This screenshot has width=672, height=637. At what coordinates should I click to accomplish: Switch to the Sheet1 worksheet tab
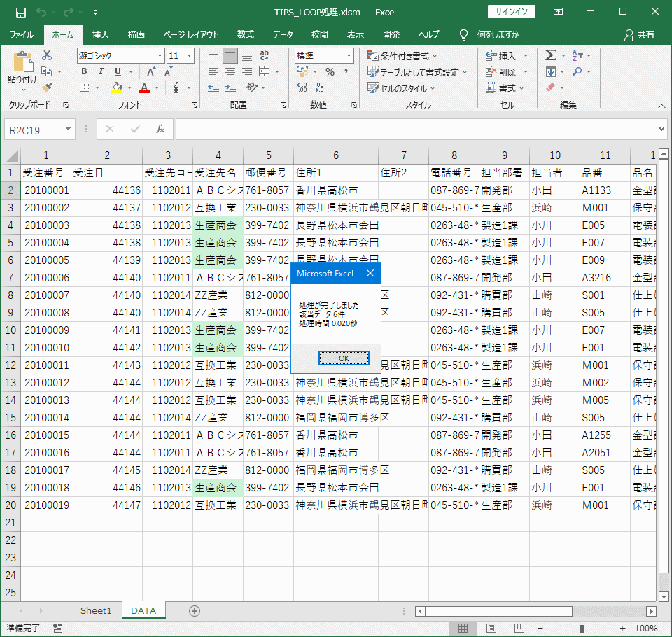click(x=96, y=610)
